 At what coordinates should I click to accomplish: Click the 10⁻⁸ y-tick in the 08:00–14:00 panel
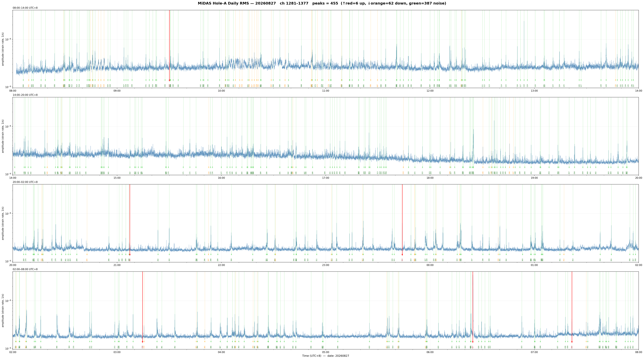point(8,39)
